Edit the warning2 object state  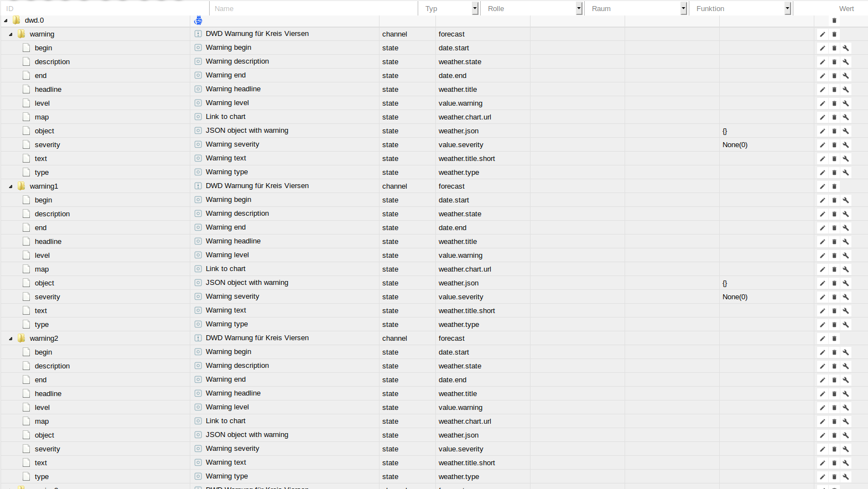(x=823, y=435)
